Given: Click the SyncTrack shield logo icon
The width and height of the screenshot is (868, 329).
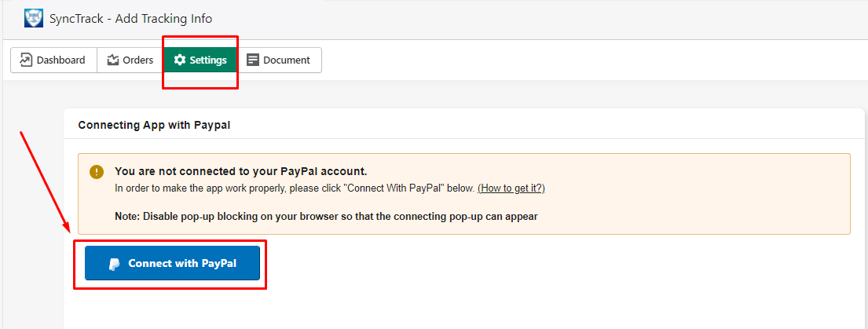Looking at the screenshot, I should 33,18.
